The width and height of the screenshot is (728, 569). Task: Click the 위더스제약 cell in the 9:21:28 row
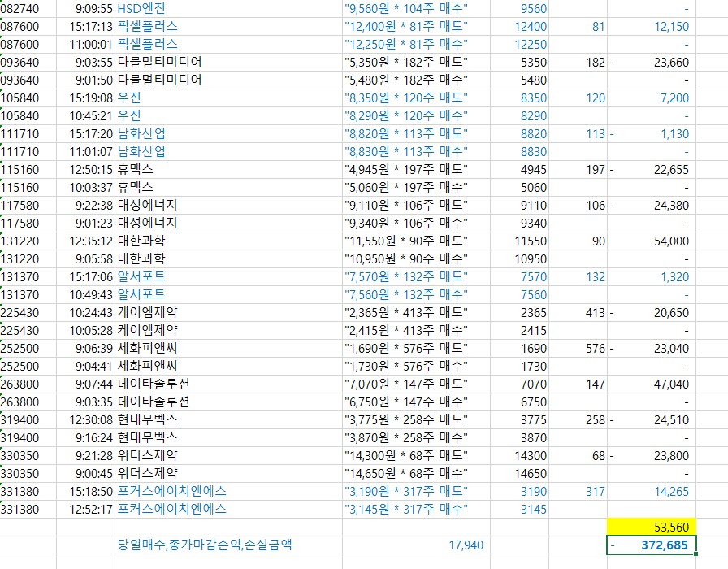point(228,456)
